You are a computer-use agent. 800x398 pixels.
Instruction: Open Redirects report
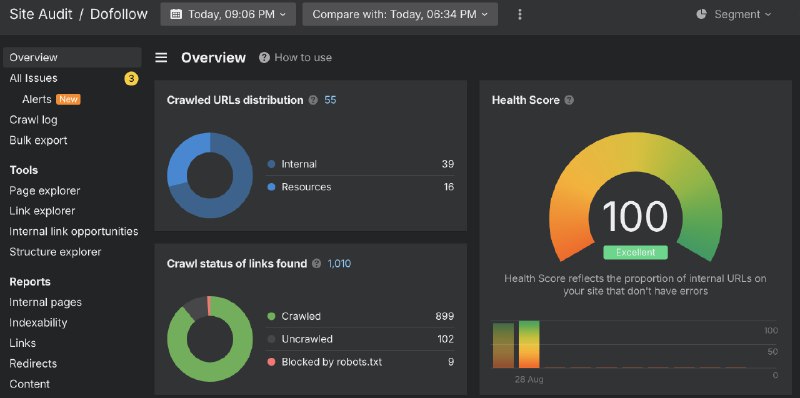click(33, 364)
